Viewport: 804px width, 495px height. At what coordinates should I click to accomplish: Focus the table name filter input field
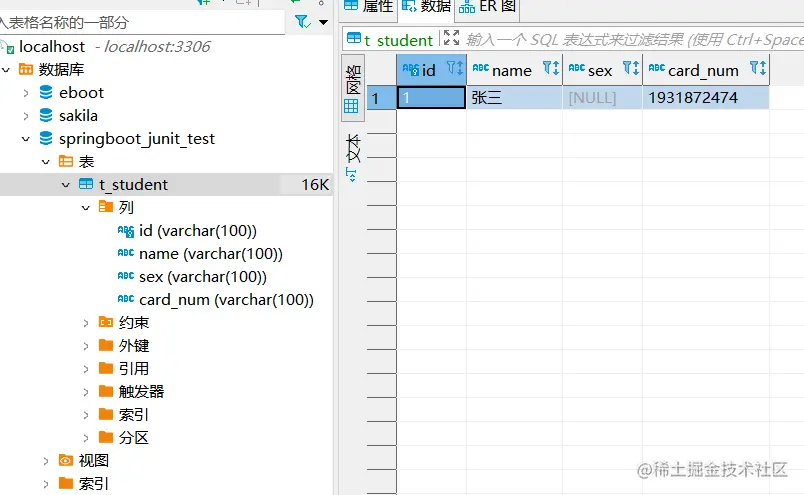pyautogui.click(x=141, y=23)
